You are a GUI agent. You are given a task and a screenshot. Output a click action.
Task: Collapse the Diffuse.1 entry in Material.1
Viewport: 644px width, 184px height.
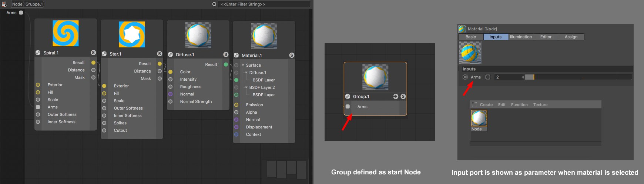[246, 73]
